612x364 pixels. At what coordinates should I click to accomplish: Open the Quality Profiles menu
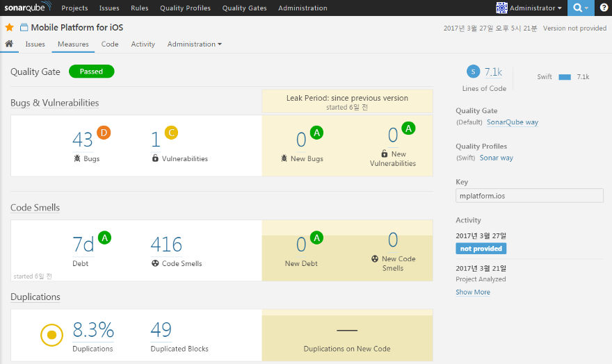tap(186, 8)
